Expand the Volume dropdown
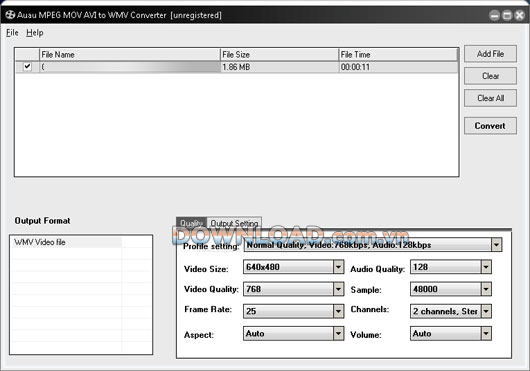The image size is (530, 371). point(486,333)
